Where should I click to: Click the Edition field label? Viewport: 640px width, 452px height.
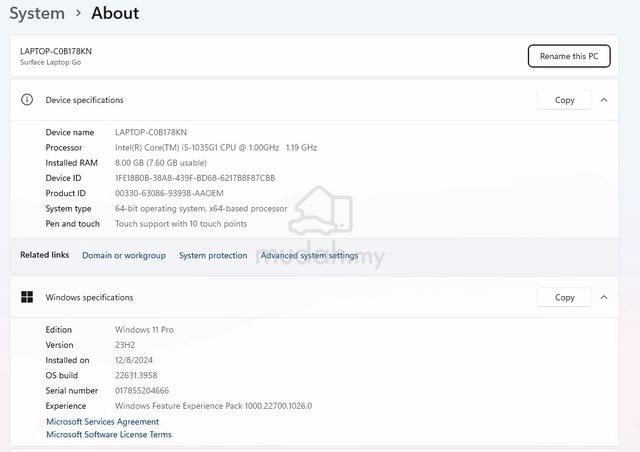pos(58,330)
